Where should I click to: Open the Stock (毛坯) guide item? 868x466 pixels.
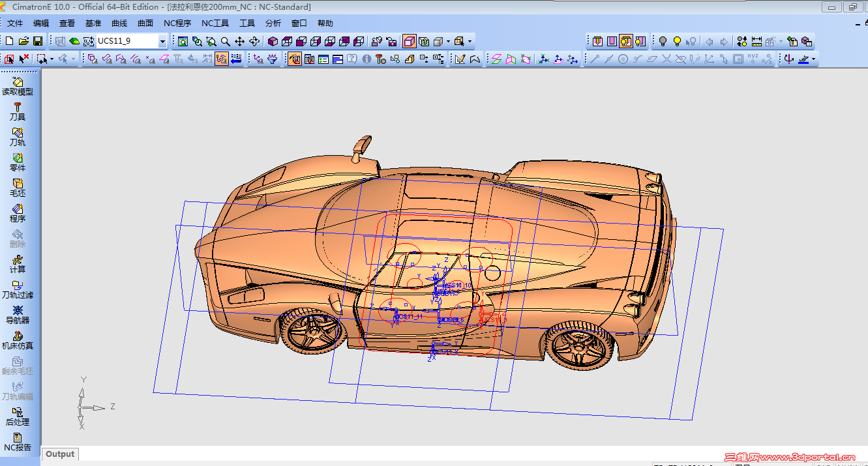point(18,188)
